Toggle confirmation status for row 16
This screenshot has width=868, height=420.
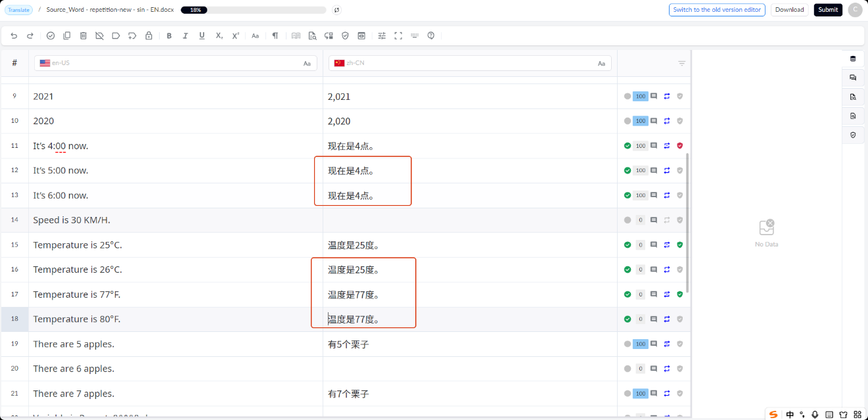tap(628, 269)
